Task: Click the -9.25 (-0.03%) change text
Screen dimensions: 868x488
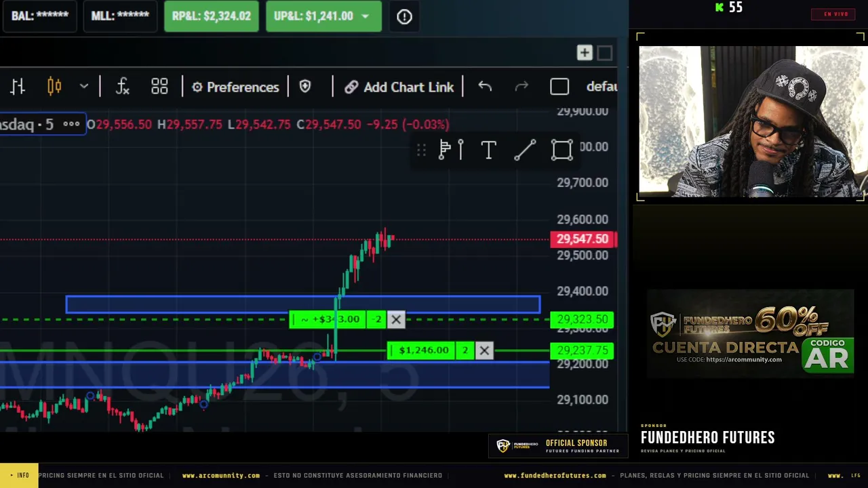Action: pos(408,124)
